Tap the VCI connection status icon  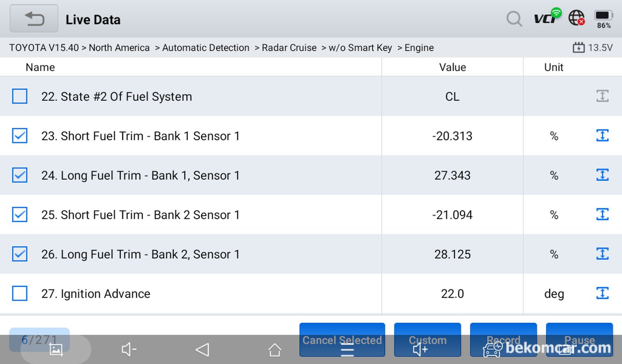[x=547, y=17]
